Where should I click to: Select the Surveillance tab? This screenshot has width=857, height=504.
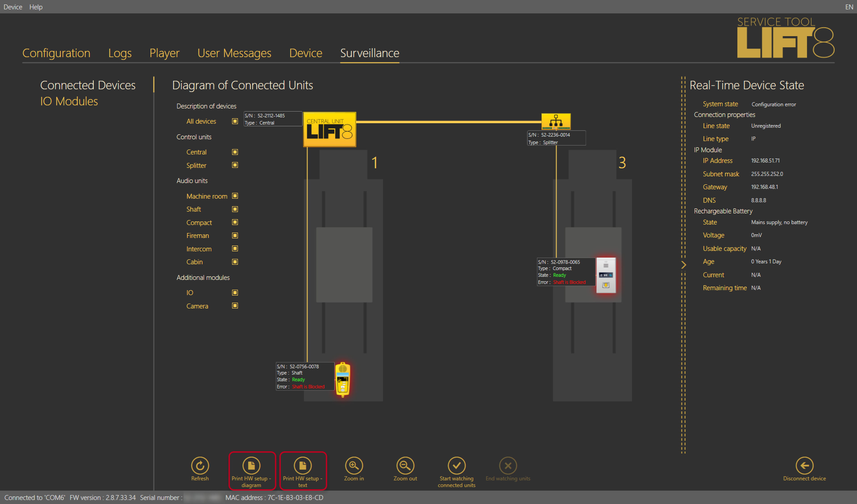tap(370, 53)
